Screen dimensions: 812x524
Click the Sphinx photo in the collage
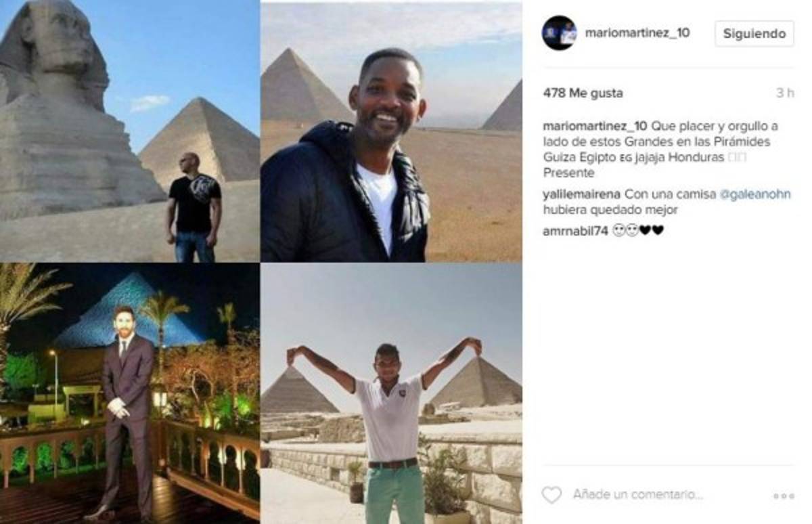[129, 131]
